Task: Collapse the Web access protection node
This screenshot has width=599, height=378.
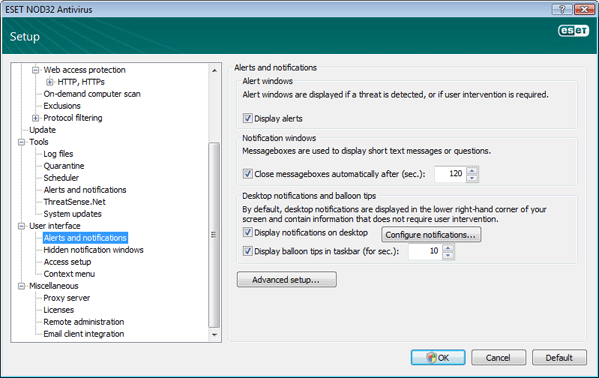Action: point(36,70)
